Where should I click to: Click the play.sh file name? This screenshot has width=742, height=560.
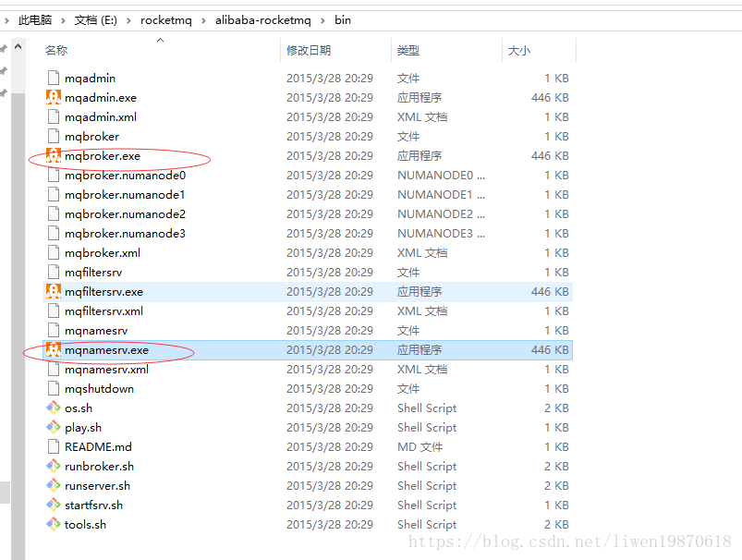[x=83, y=428]
